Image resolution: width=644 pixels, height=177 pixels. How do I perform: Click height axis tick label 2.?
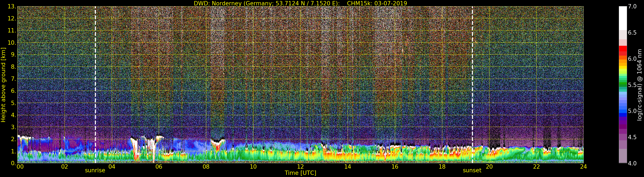14,139
